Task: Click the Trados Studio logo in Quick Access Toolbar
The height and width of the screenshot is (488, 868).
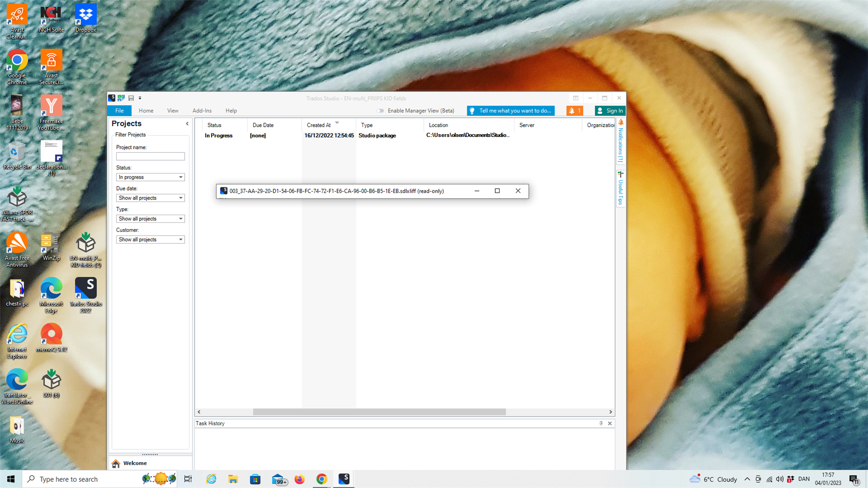Action: point(112,98)
